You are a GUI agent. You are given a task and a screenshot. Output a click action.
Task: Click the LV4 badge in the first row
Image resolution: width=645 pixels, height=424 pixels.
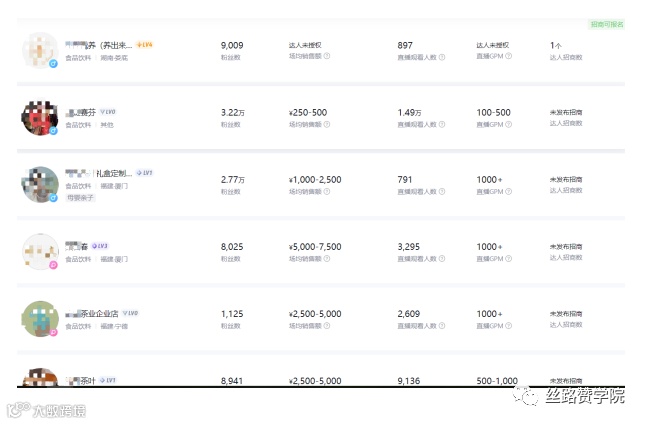tap(144, 45)
